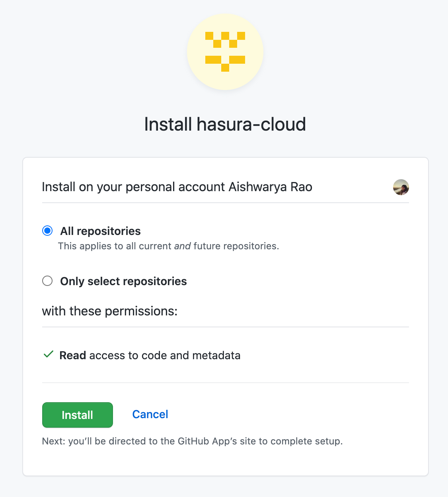
Task: Click the green checkmark beside Read access
Action: (x=48, y=354)
